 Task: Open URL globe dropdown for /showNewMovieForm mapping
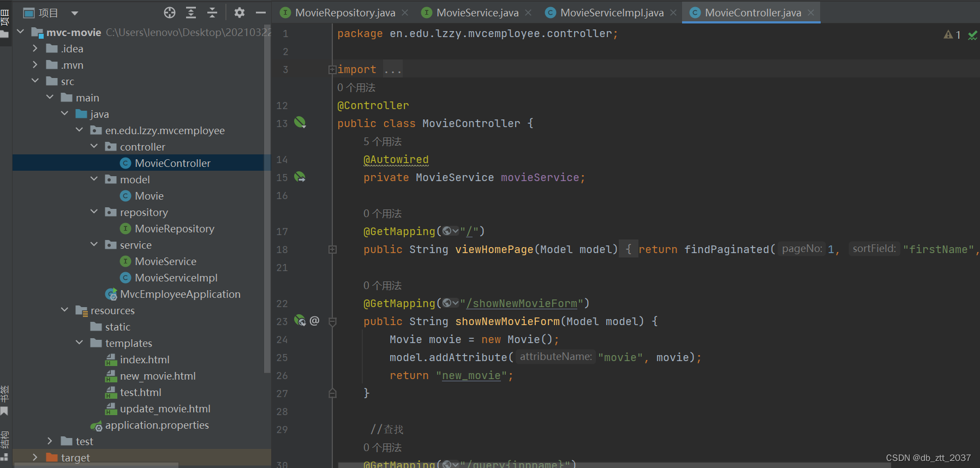pyautogui.click(x=450, y=303)
